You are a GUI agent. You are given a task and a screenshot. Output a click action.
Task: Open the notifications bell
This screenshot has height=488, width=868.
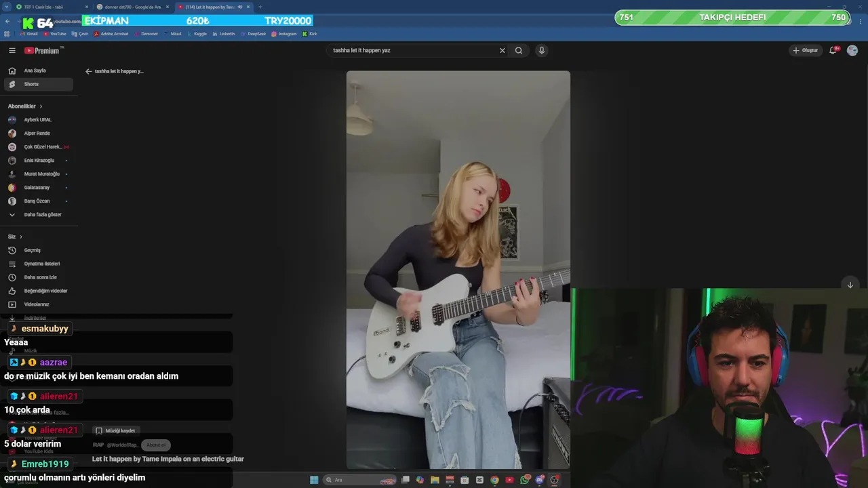pos(833,50)
